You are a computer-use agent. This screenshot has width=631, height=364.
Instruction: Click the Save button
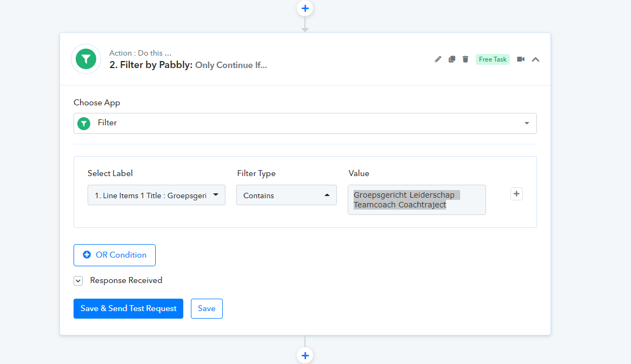coord(207,308)
